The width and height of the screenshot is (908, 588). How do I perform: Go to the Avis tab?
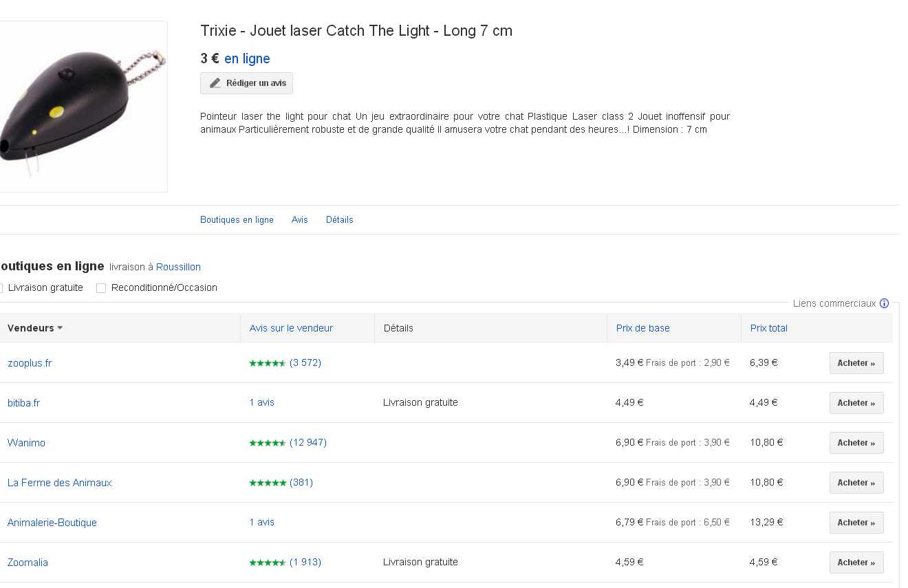[x=299, y=220]
